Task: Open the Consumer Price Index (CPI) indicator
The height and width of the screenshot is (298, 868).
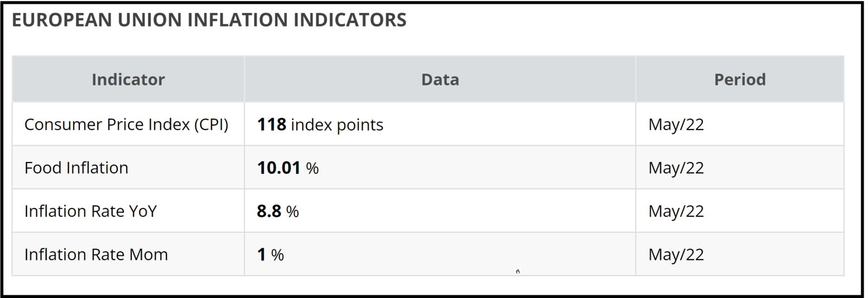Action: click(x=126, y=125)
